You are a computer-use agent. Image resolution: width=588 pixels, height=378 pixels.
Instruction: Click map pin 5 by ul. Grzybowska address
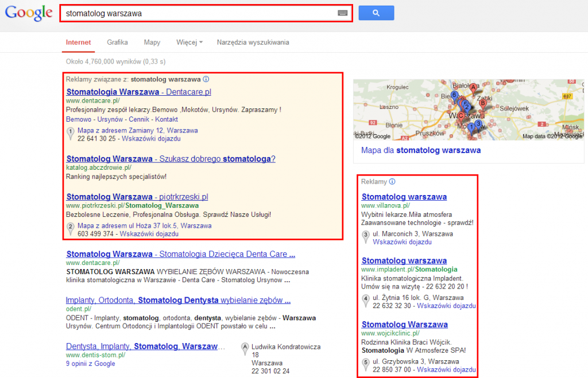366,365
